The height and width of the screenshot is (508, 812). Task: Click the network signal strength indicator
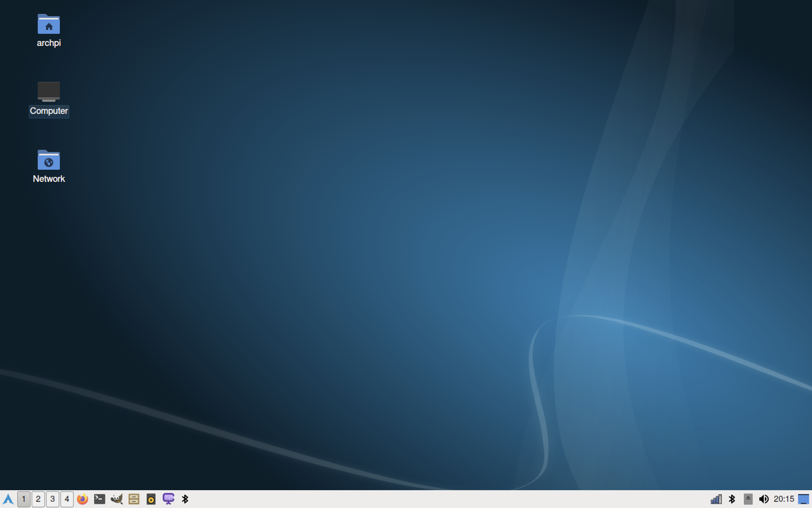[716, 499]
